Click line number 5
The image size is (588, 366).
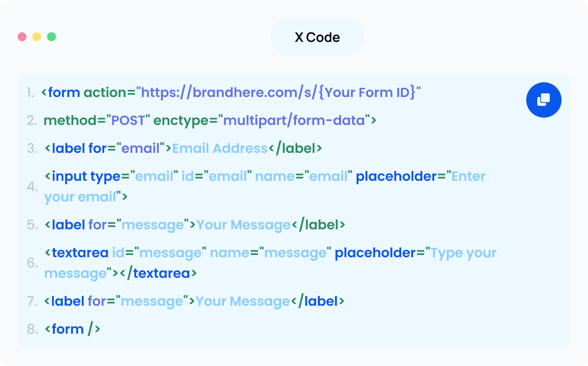pyautogui.click(x=32, y=225)
